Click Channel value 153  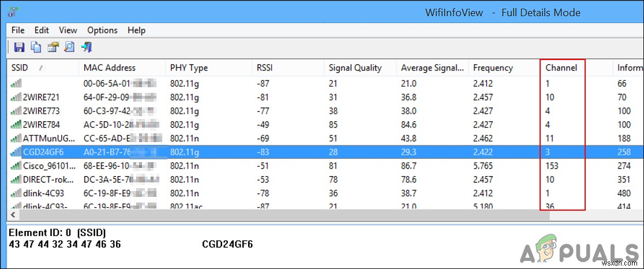pos(552,166)
